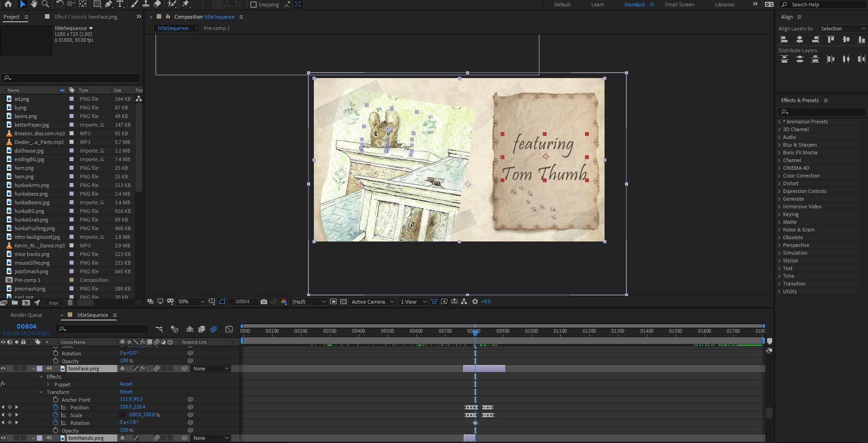This screenshot has height=443, width=868.
Task: Select the Rotation tool
Action: 60,4
